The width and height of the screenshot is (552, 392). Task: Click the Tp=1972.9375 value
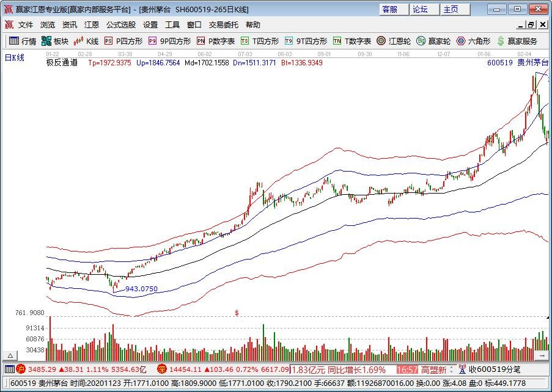109,62
